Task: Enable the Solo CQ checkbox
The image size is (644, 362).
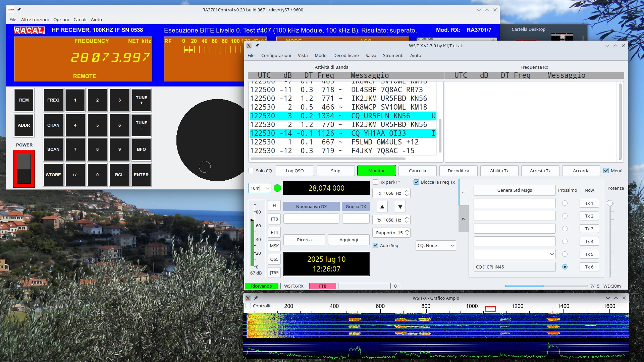Action: [x=251, y=171]
